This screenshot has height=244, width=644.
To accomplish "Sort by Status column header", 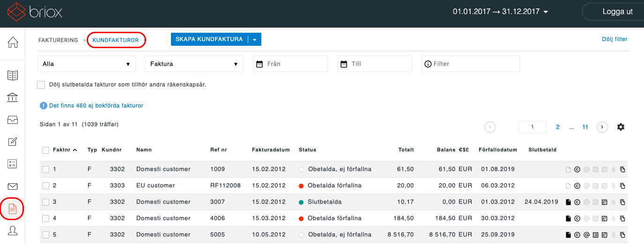I will tap(307, 150).
